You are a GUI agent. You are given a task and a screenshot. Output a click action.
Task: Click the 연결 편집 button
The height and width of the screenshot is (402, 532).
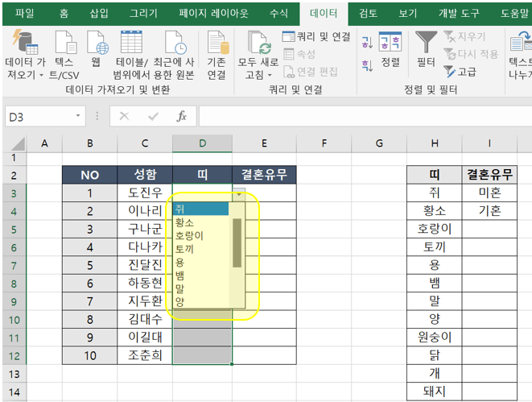pos(310,72)
